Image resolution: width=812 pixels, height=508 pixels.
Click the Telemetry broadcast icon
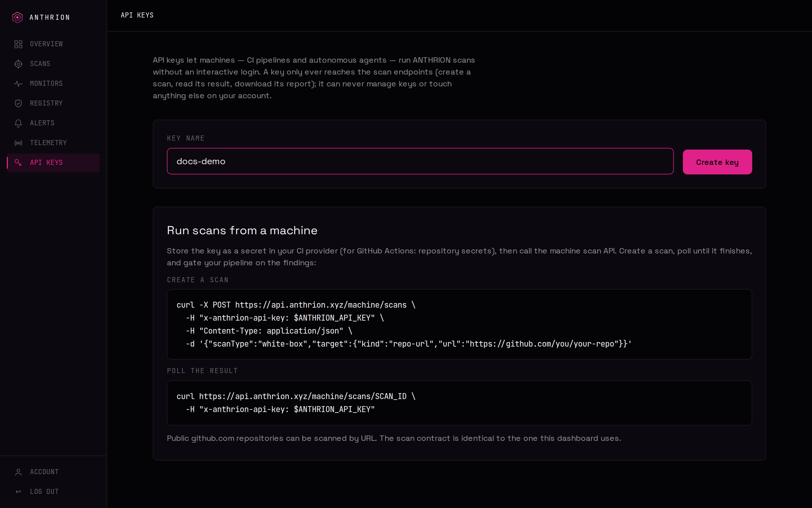click(x=18, y=143)
